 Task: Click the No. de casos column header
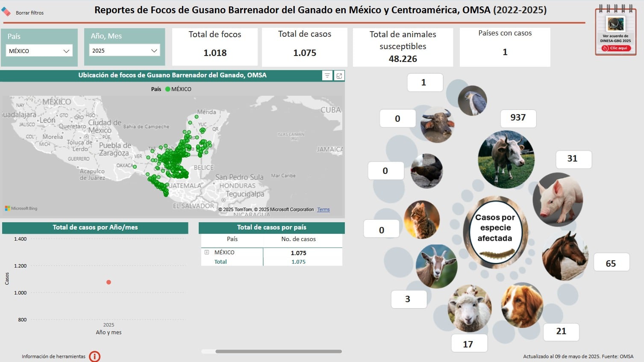tap(298, 239)
